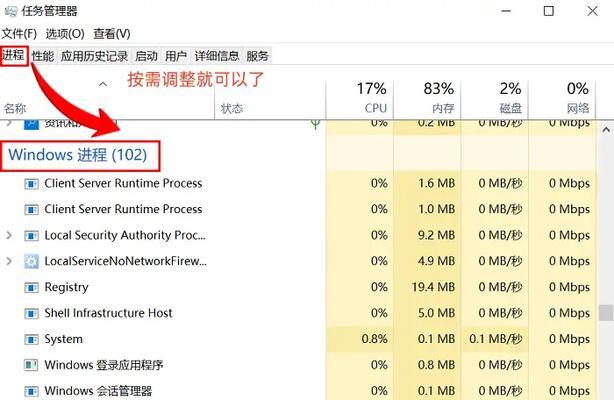Click the 9.2 MB memory value
Image resolution: width=614 pixels, height=400 pixels.
pos(436,235)
